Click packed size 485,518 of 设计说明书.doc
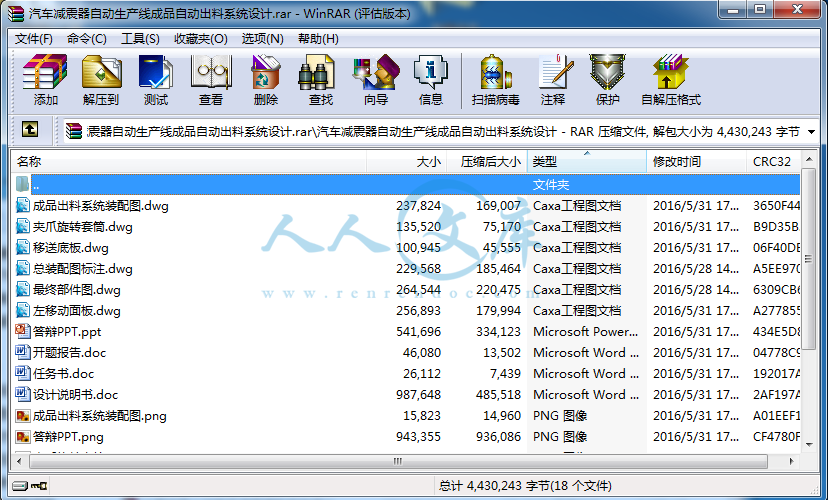This screenshot has width=828, height=500. [498, 394]
